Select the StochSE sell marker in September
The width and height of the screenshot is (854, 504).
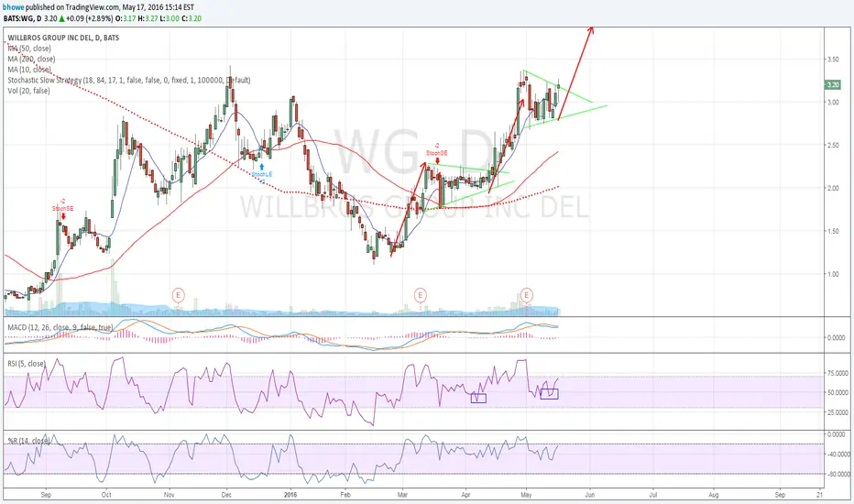(x=62, y=209)
